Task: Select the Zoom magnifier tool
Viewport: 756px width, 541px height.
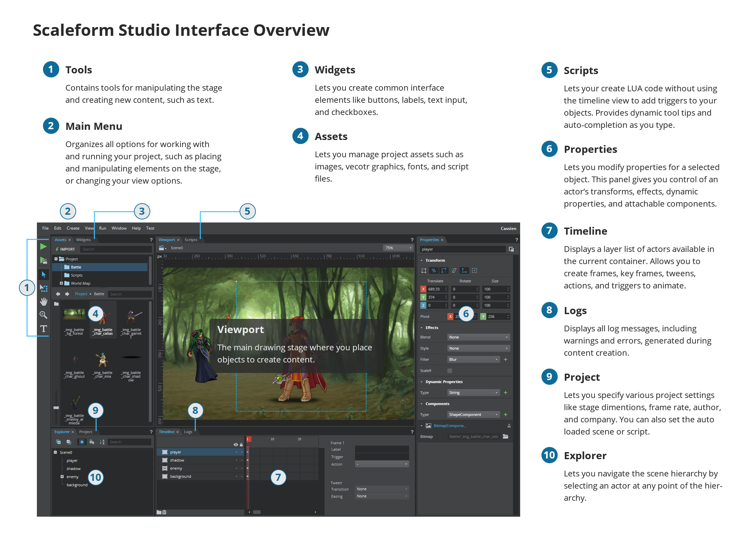Action: 43,315
